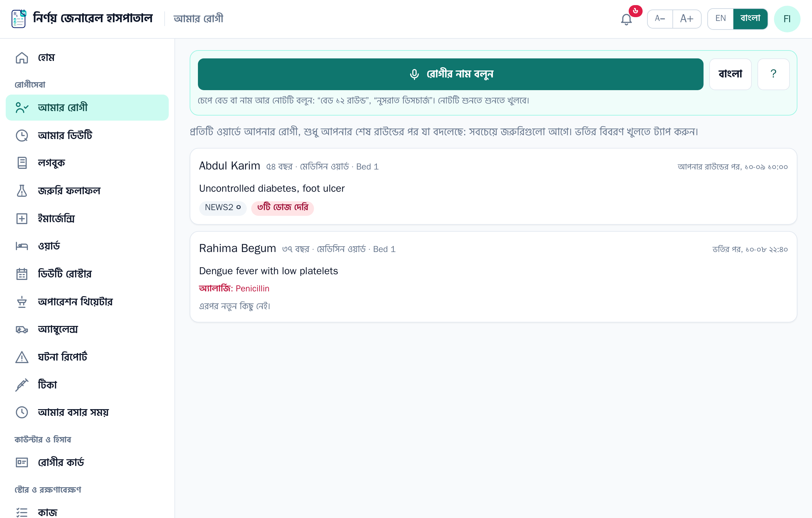
Task: Select the ইমার্জেন্সি plus-box icon
Action: click(22, 218)
